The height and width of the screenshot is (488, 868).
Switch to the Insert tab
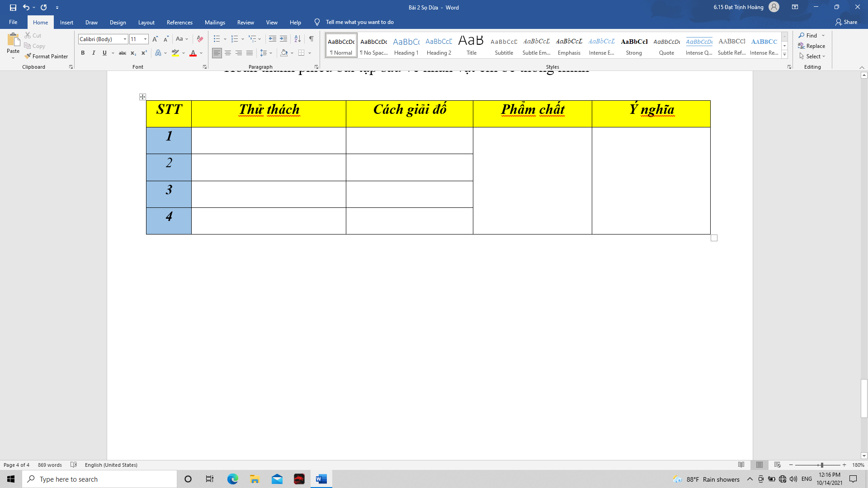(66, 22)
